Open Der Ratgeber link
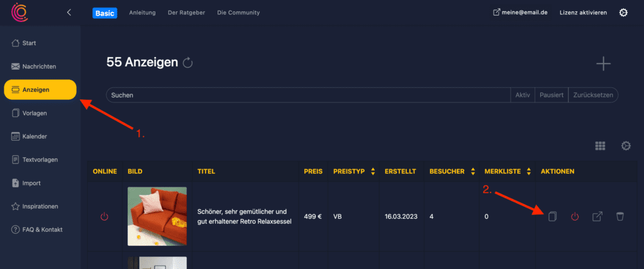The width and height of the screenshot is (644, 269). 186,13
